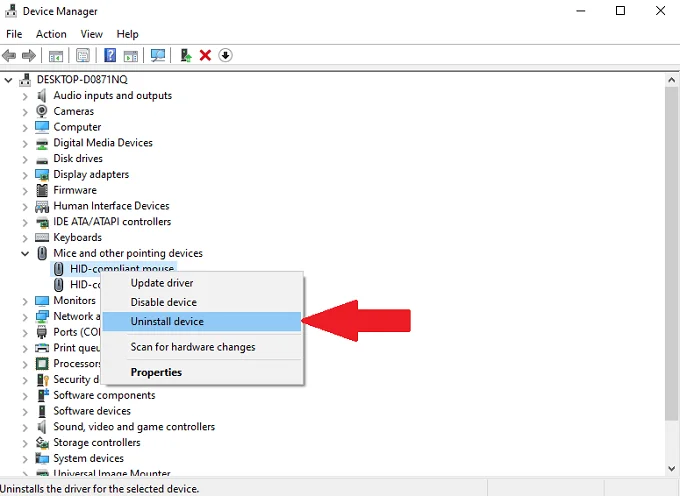Open the Action menu
680x496 pixels.
tap(51, 34)
